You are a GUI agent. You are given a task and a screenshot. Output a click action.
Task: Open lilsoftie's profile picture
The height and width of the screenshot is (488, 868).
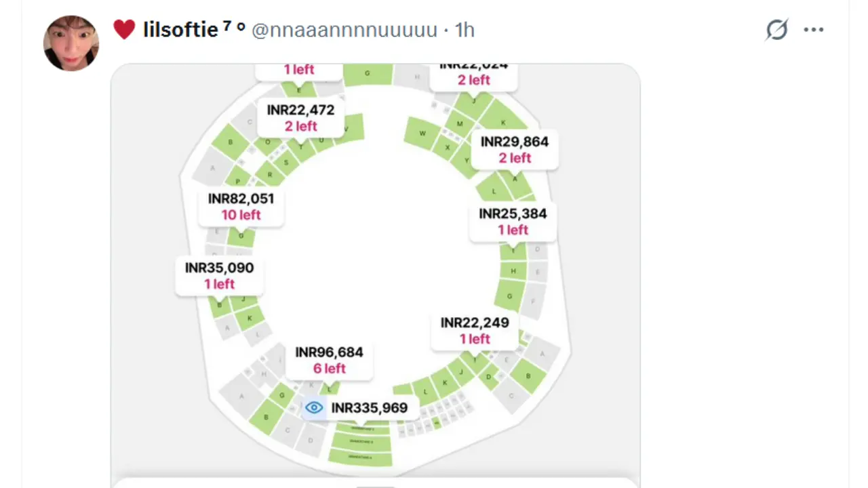(x=71, y=43)
